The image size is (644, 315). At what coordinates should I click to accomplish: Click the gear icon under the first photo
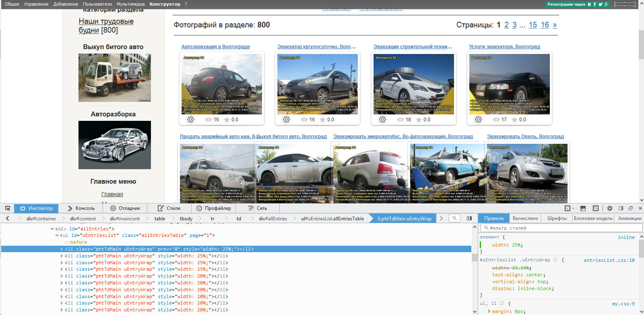click(191, 120)
